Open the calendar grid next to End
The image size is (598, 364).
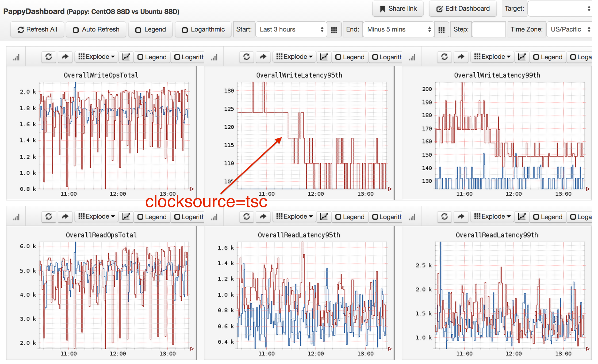point(441,30)
